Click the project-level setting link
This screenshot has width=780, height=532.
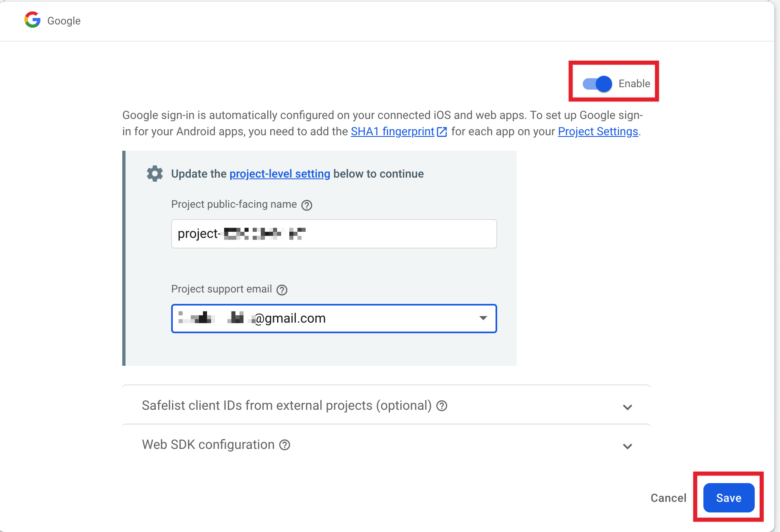[280, 174]
